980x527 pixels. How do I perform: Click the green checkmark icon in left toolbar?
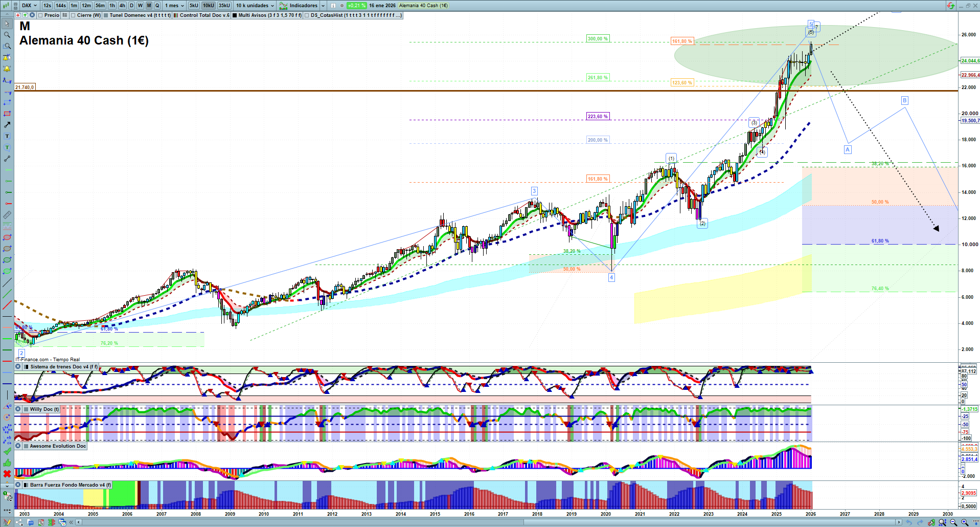point(7,451)
